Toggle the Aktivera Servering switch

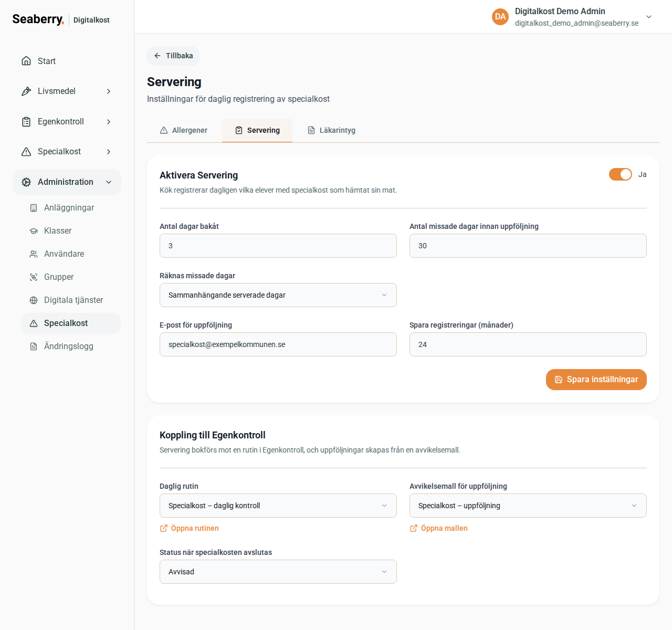coord(621,174)
